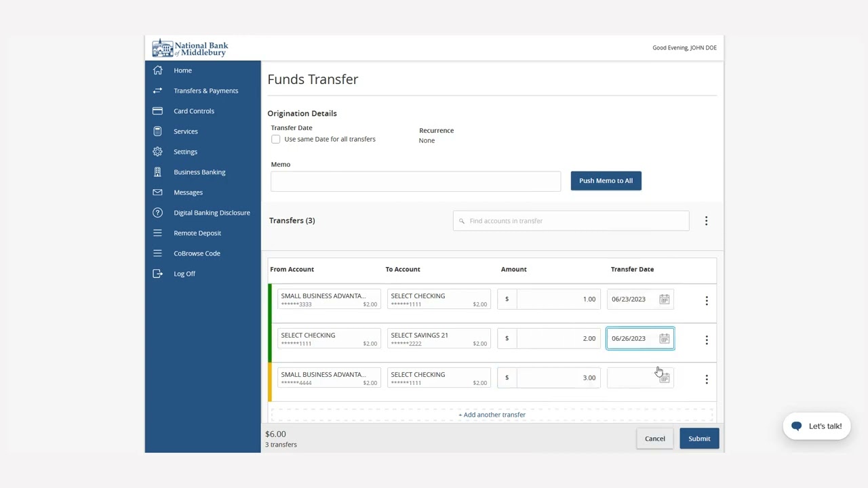Click the Log Off exit icon
Screen dimensions: 868x488
pyautogui.click(x=157, y=274)
